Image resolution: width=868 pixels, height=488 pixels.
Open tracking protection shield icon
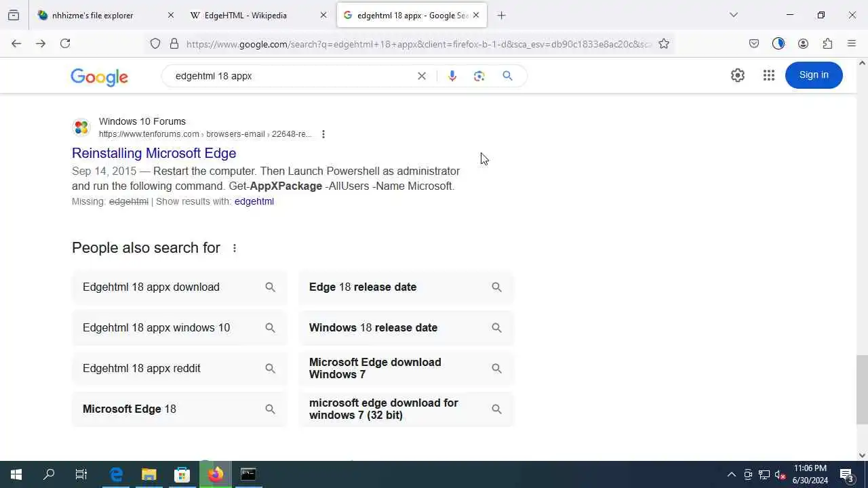[155, 43]
